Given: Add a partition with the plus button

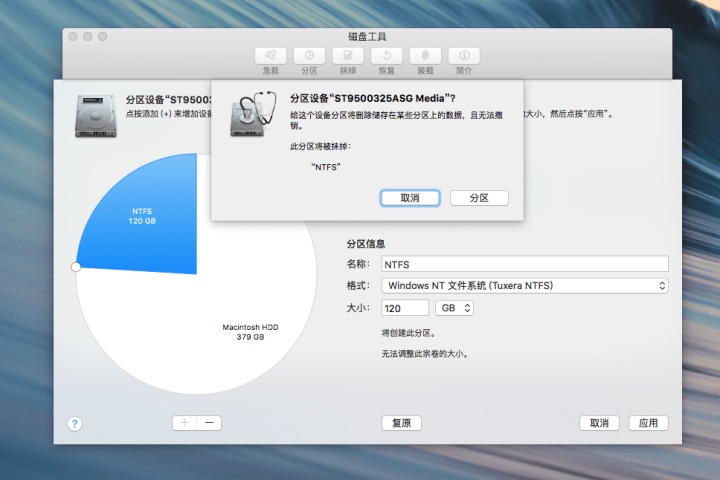Looking at the screenshot, I should [185, 423].
